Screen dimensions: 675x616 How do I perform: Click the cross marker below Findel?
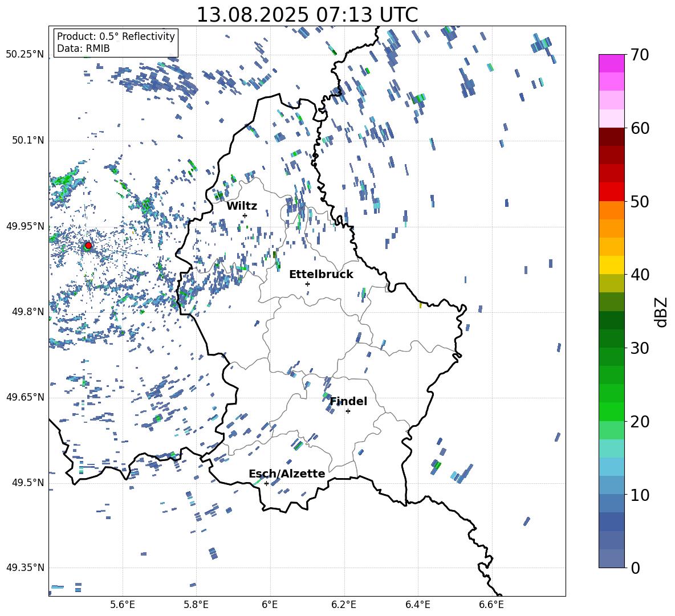coord(348,411)
